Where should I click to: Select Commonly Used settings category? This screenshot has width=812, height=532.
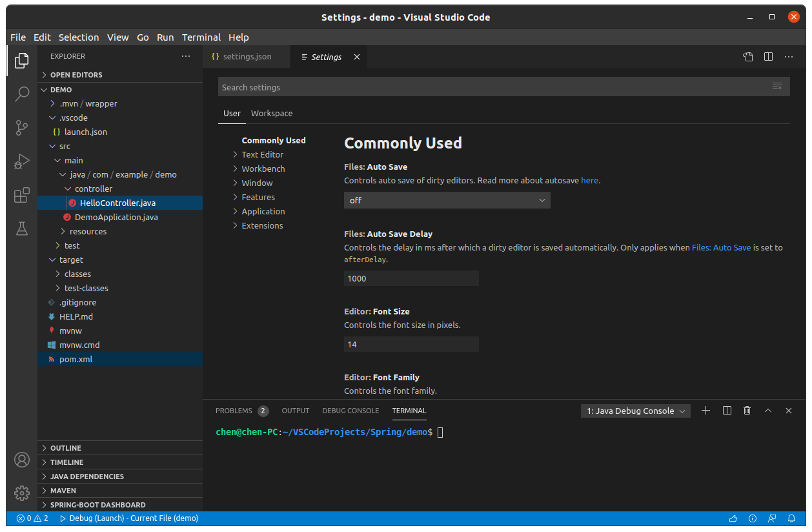274,140
